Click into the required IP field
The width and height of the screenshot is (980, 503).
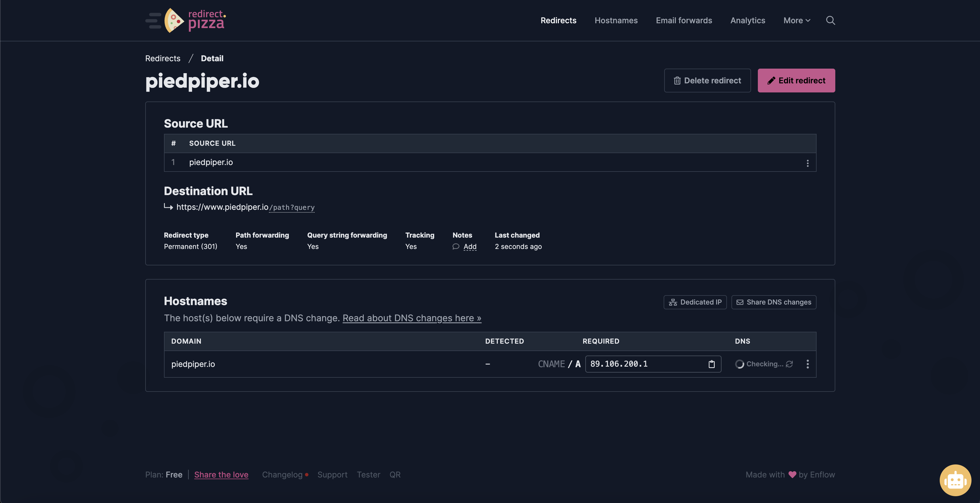(643, 364)
